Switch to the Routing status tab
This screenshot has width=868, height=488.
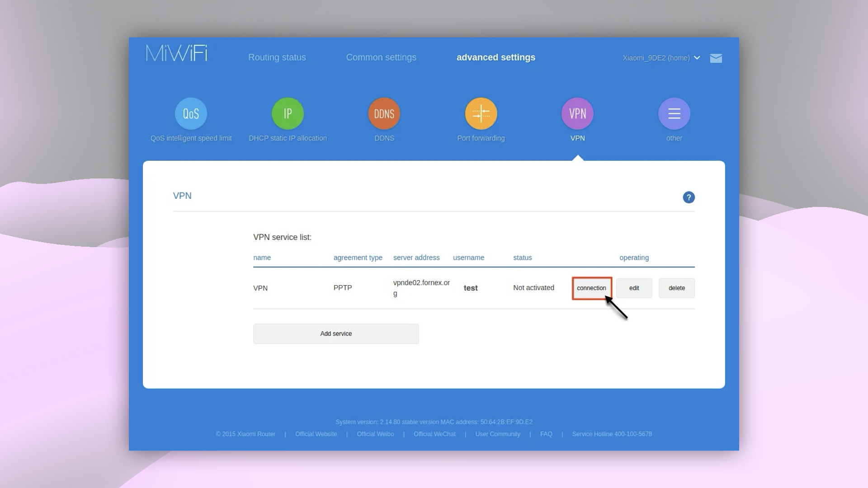pos(277,57)
